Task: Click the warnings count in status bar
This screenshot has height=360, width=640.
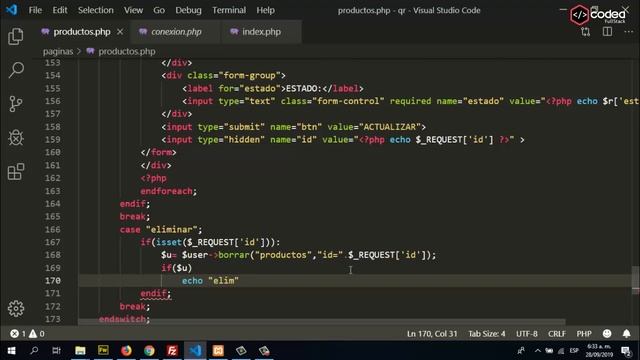Action: tap(37, 334)
